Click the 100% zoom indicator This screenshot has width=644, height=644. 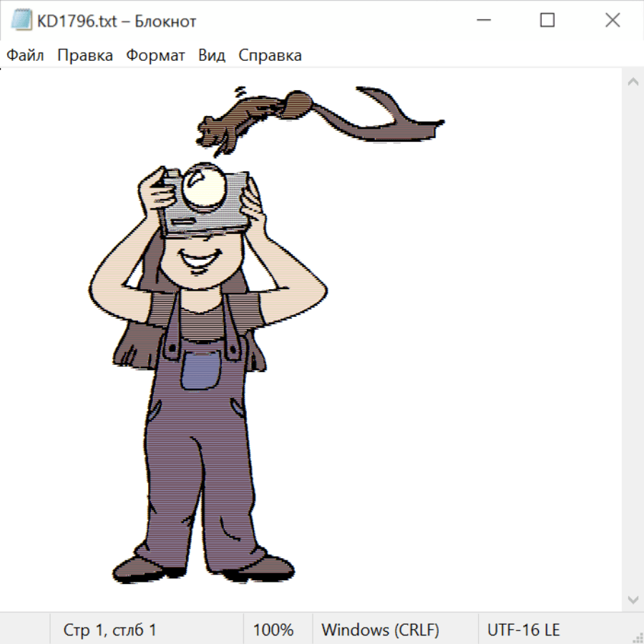273,630
